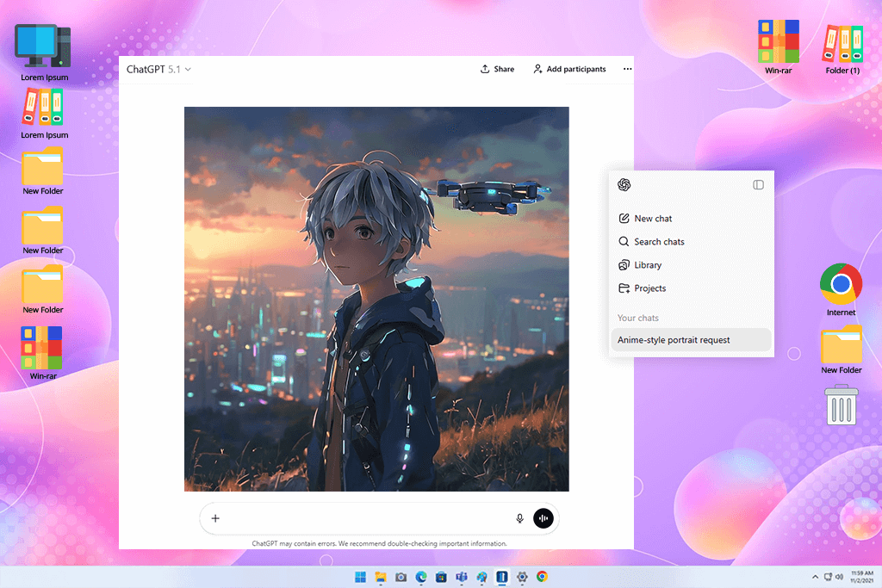Open the Lorem Ipsum computer desktop icon
The image size is (882, 588).
coord(43,53)
